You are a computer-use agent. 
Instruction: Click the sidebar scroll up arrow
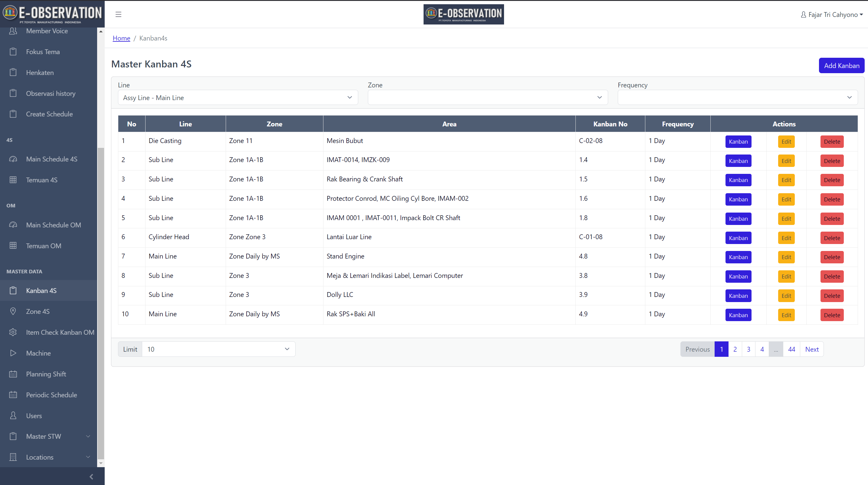[101, 31]
